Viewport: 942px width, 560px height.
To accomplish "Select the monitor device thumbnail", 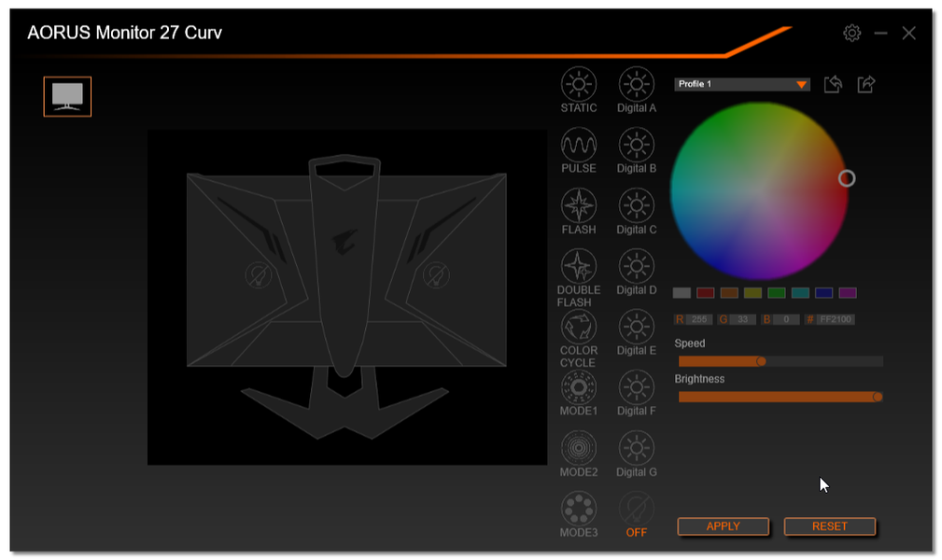I will [x=67, y=96].
